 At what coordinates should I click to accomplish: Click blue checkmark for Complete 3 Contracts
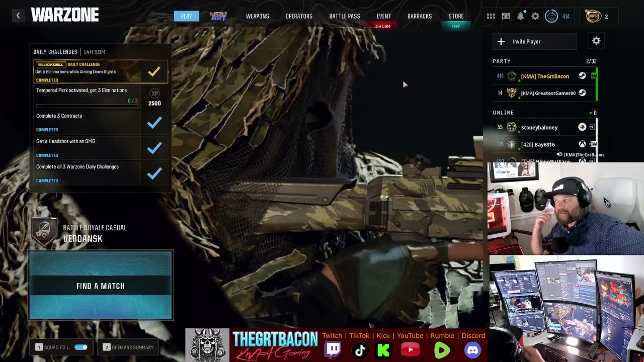[154, 122]
